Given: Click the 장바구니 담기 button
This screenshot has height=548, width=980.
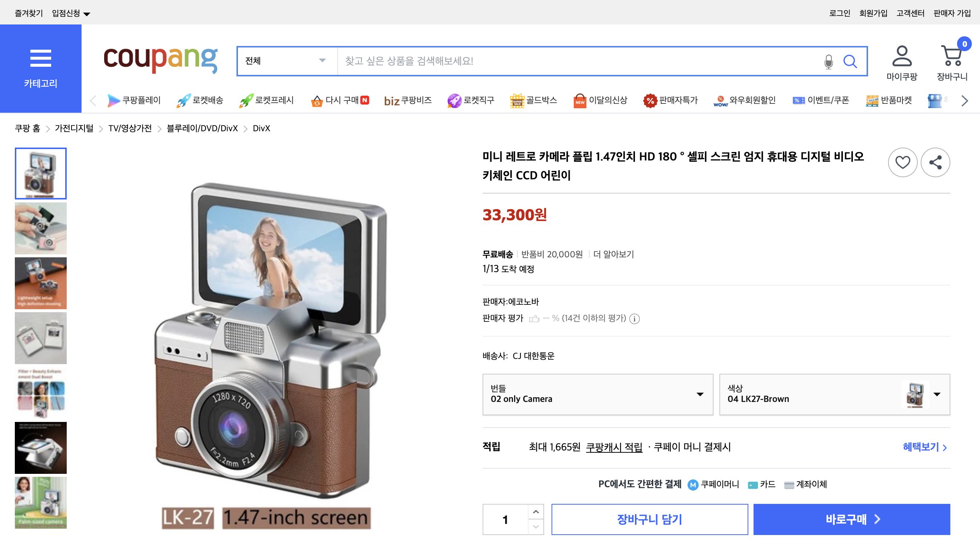Looking at the screenshot, I should point(650,519).
